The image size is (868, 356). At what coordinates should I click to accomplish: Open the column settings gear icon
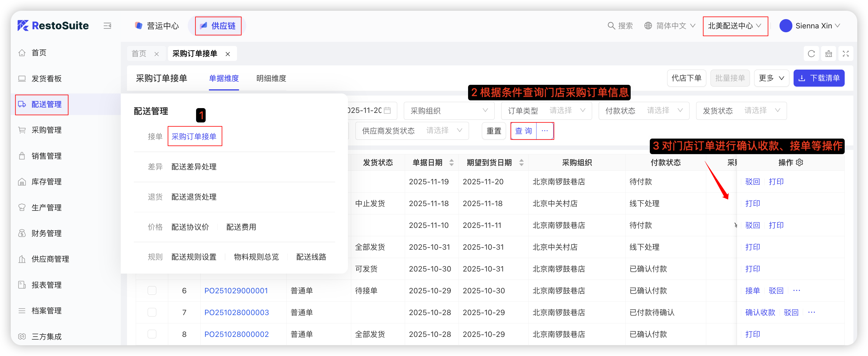[800, 163]
